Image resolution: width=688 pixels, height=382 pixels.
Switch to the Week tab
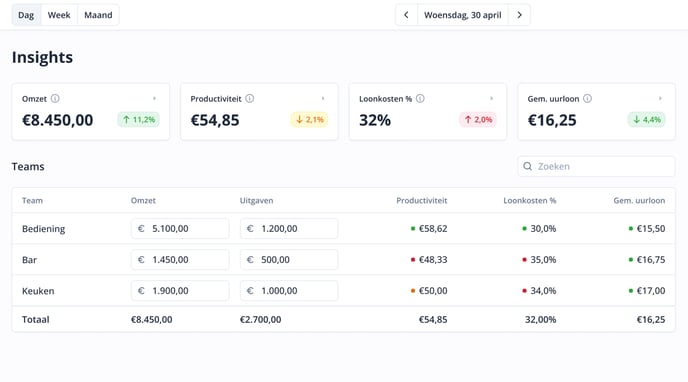pos(59,15)
